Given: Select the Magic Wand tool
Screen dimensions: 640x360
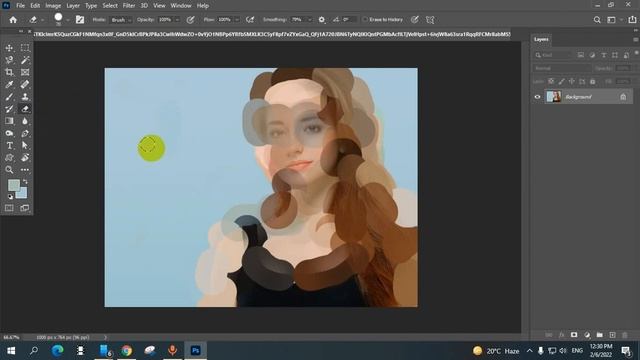Looking at the screenshot, I should pos(25,60).
